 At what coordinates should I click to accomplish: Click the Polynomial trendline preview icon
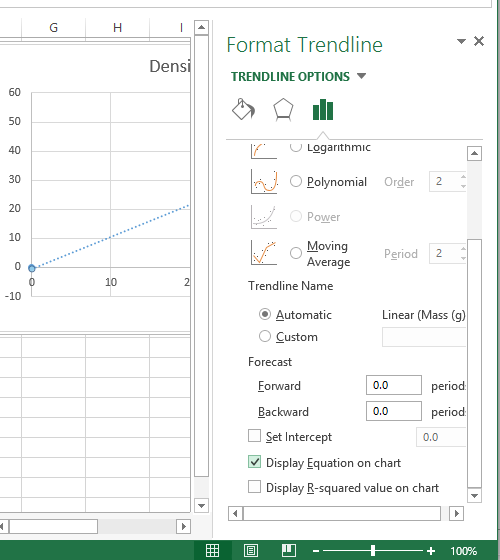click(x=264, y=181)
